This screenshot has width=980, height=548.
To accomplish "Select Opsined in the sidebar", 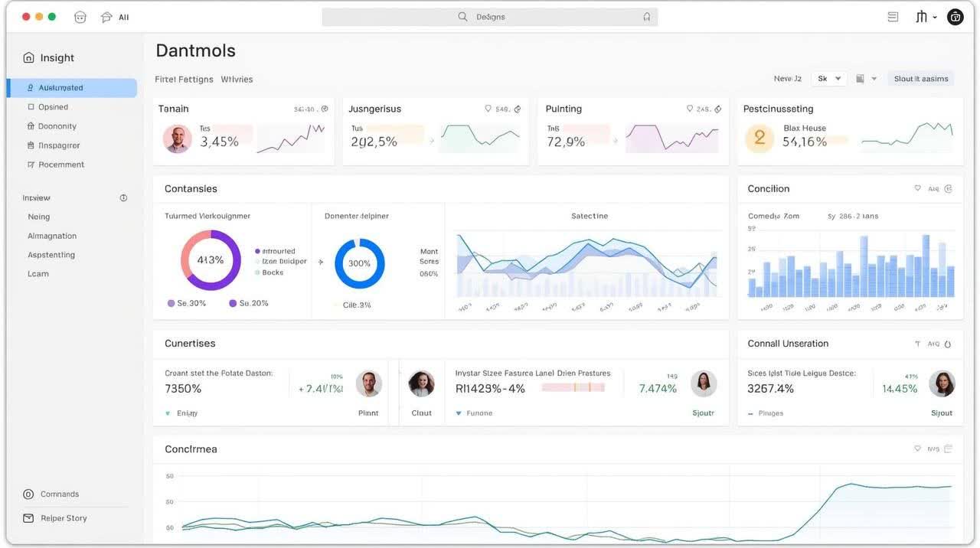I will click(x=53, y=107).
